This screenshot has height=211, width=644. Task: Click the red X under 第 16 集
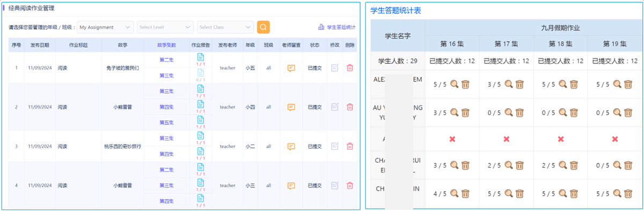click(452, 139)
